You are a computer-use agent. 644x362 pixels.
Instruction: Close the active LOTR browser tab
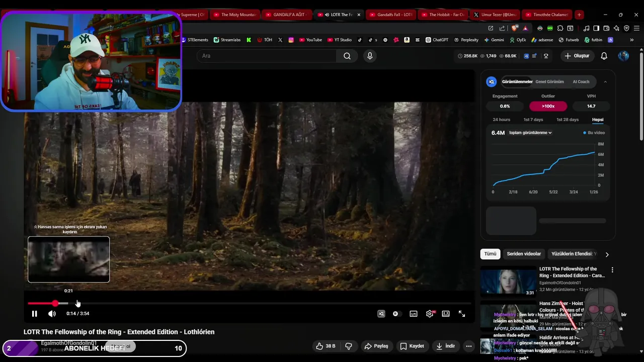point(359,15)
